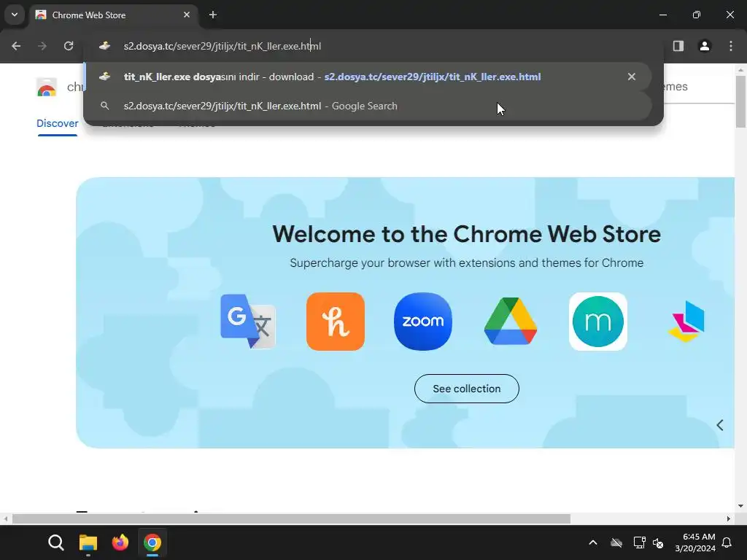
Task: Open the Honey extension icon
Action: click(x=336, y=322)
